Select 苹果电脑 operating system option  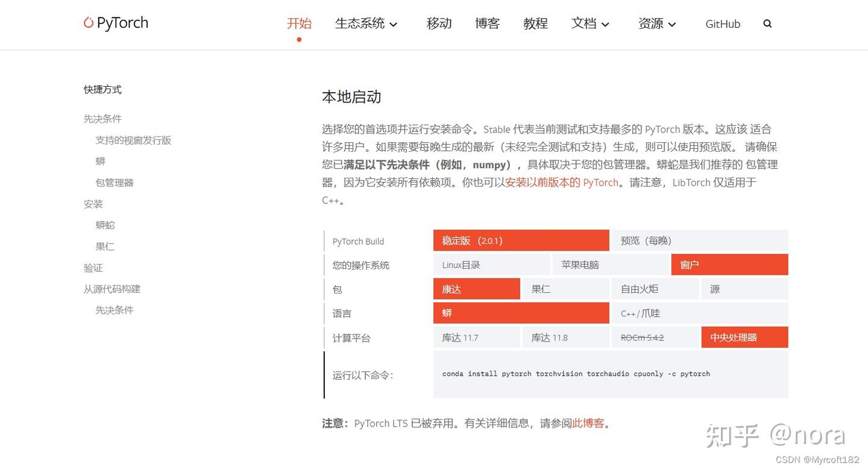click(x=610, y=265)
